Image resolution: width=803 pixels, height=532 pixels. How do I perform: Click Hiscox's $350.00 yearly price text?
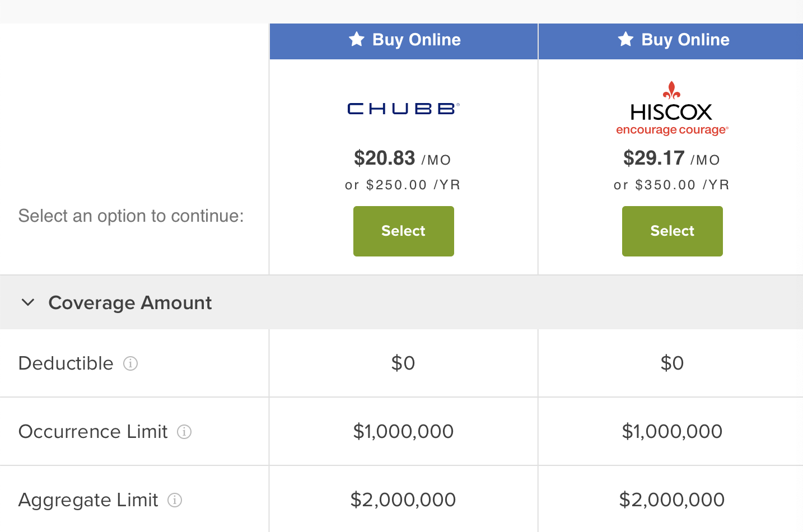tap(671, 185)
